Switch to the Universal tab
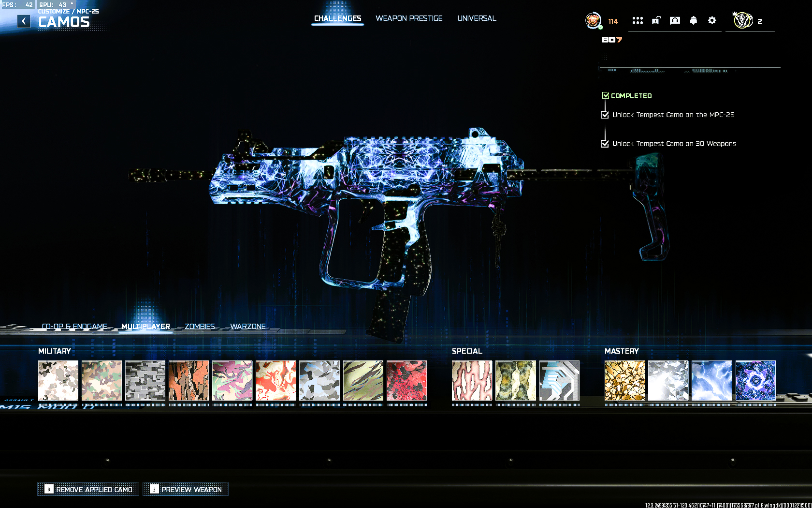Viewport: 812px width, 508px height. 477,18
